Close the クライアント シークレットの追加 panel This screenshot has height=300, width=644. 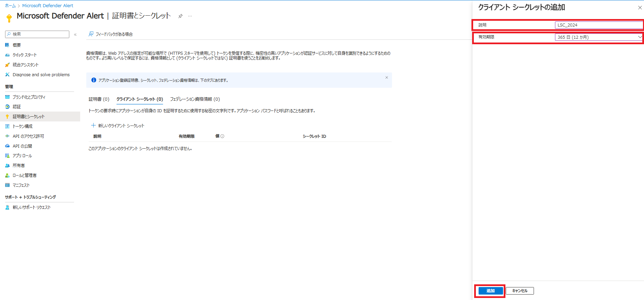pyautogui.click(x=640, y=7)
